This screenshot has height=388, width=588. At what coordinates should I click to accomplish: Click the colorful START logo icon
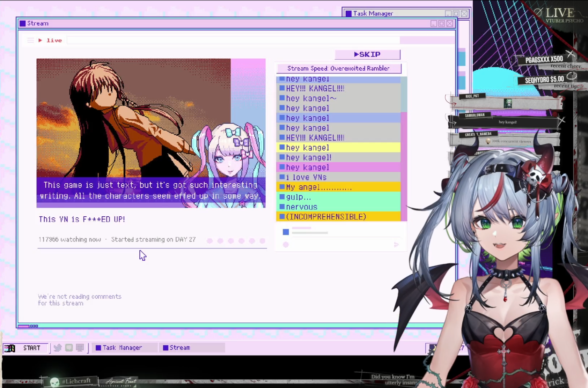[9, 348]
